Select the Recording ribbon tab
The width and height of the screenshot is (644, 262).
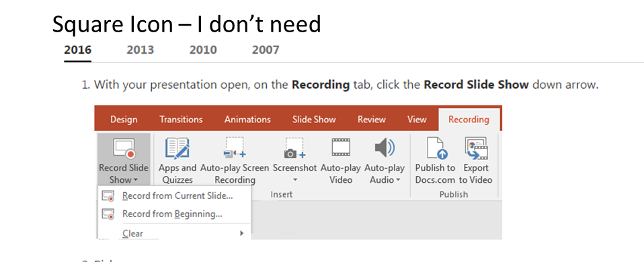pyautogui.click(x=469, y=120)
